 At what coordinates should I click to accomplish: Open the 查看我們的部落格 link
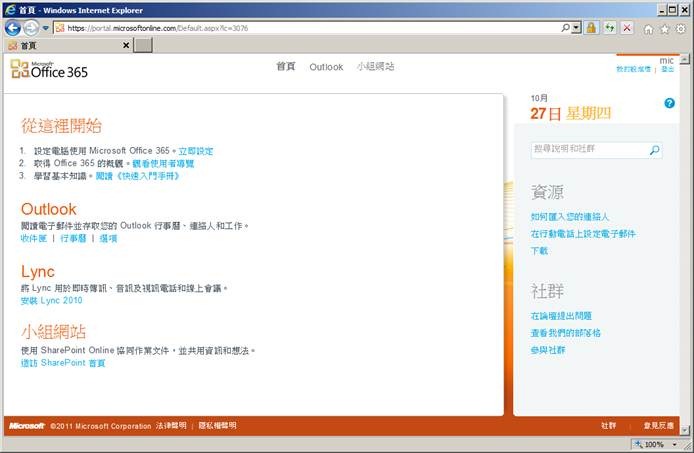click(x=565, y=333)
